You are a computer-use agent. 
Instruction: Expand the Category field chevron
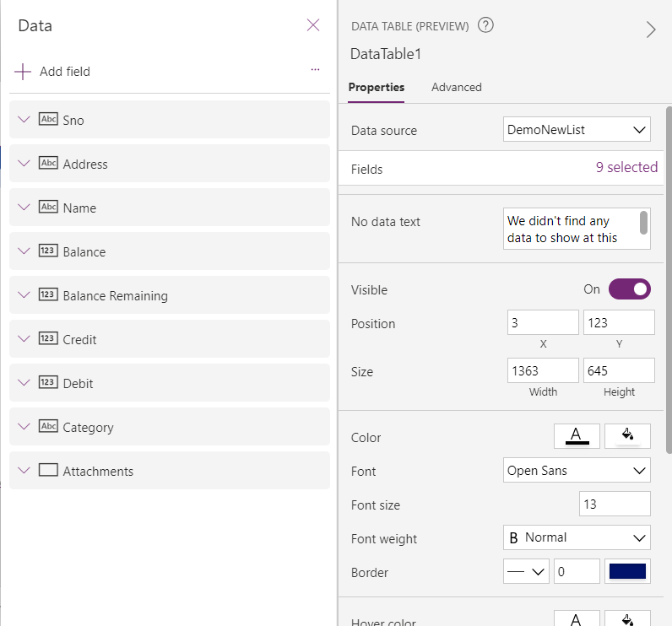tap(24, 427)
